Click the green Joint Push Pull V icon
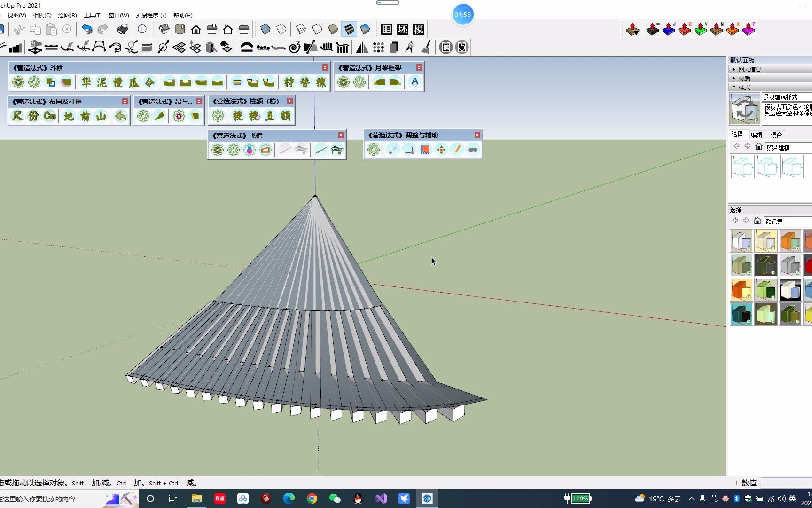 coord(700,29)
